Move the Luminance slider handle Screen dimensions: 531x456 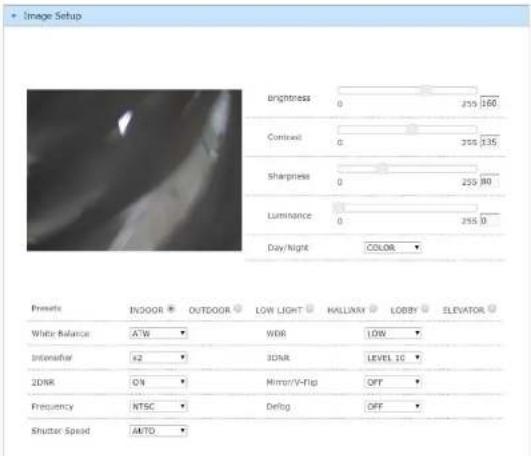click(338, 207)
